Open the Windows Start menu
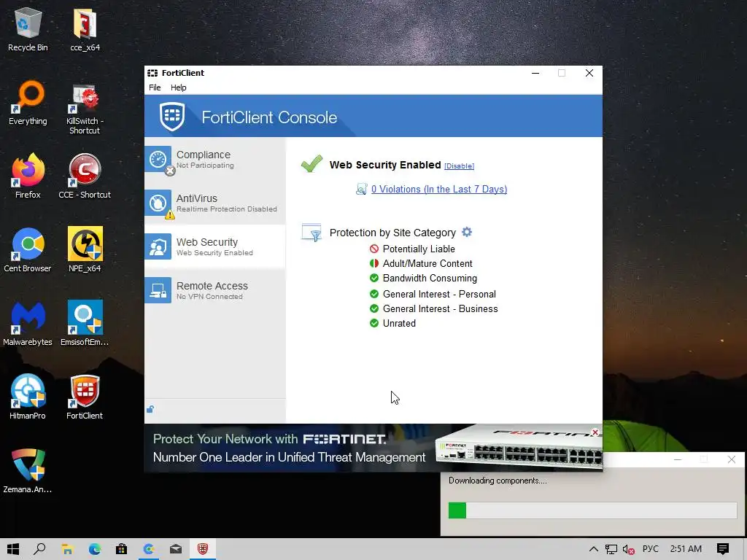This screenshot has width=747, height=560. pos(13,549)
